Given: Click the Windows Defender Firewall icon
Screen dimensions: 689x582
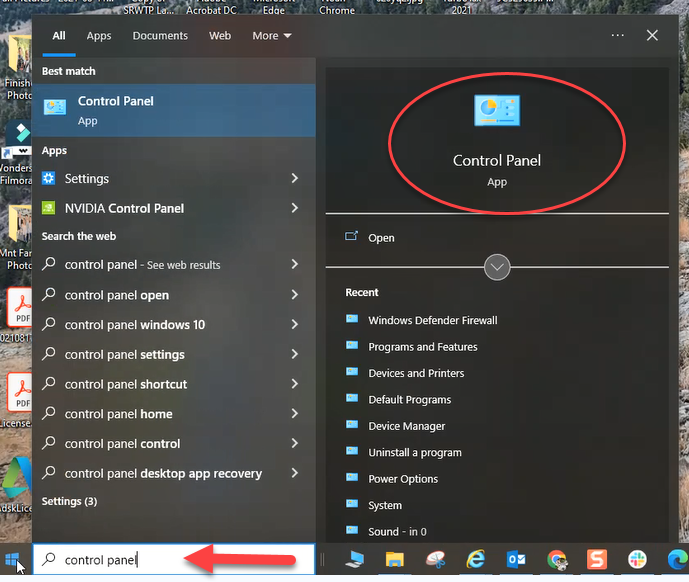Looking at the screenshot, I should (x=352, y=320).
